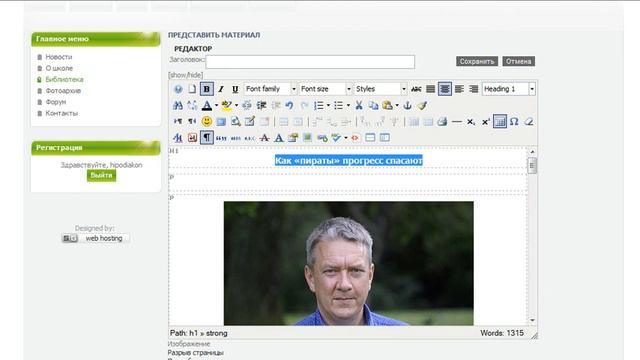Mark text as deleted (struck A icon)
Image resolution: width=640 pixels, height=360 pixels.
264,138
